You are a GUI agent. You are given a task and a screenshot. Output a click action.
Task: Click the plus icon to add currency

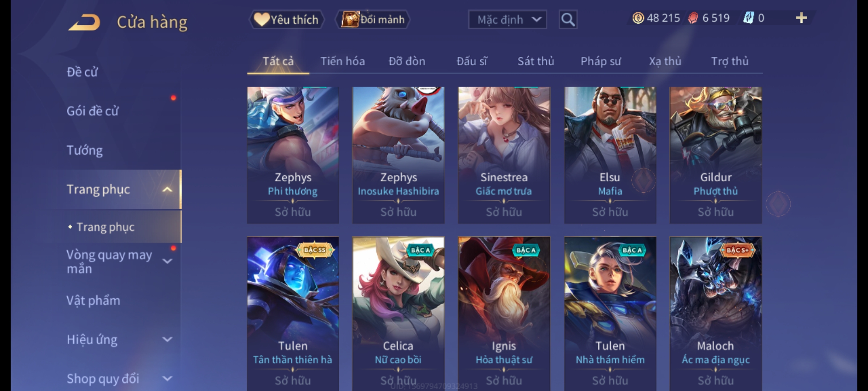click(801, 18)
